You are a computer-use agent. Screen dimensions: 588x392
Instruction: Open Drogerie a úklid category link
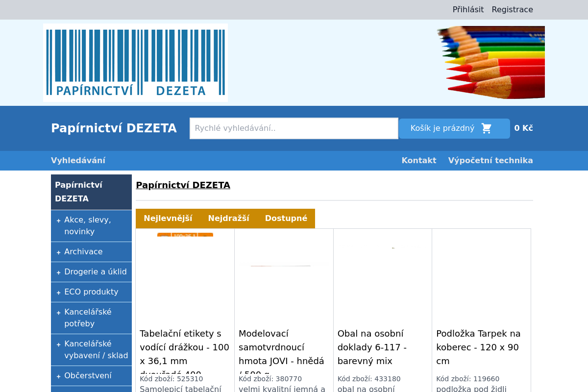coord(96,272)
